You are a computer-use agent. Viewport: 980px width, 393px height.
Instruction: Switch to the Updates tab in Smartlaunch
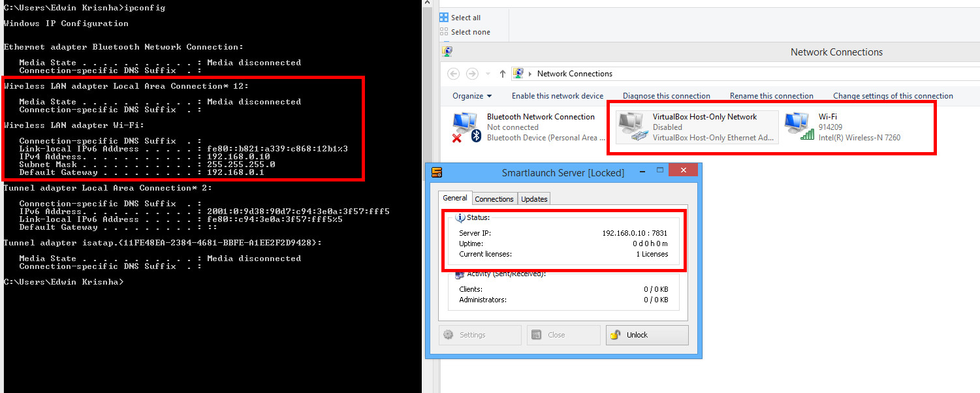534,199
